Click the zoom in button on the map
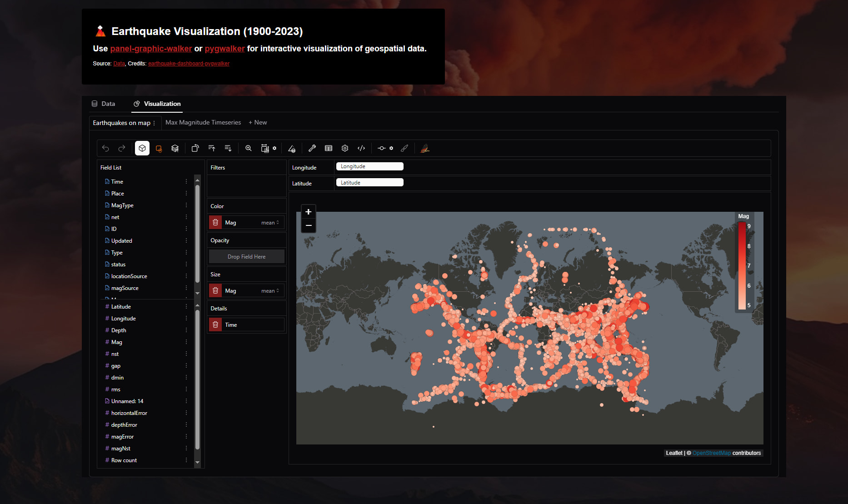This screenshot has height=504, width=848. coord(308,211)
